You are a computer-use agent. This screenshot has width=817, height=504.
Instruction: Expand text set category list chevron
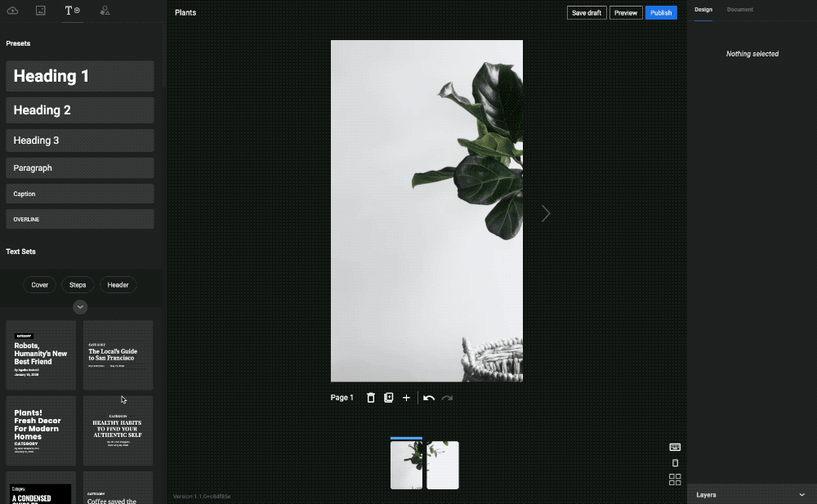coord(80,307)
